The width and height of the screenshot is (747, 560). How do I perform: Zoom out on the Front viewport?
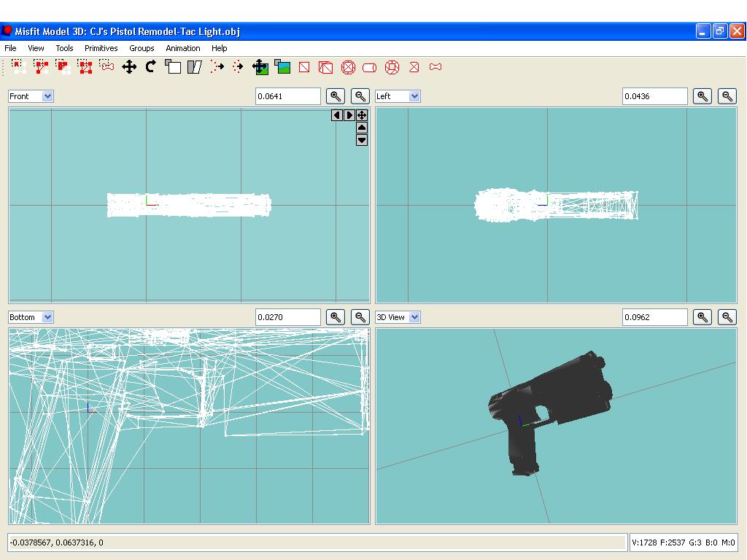click(360, 96)
